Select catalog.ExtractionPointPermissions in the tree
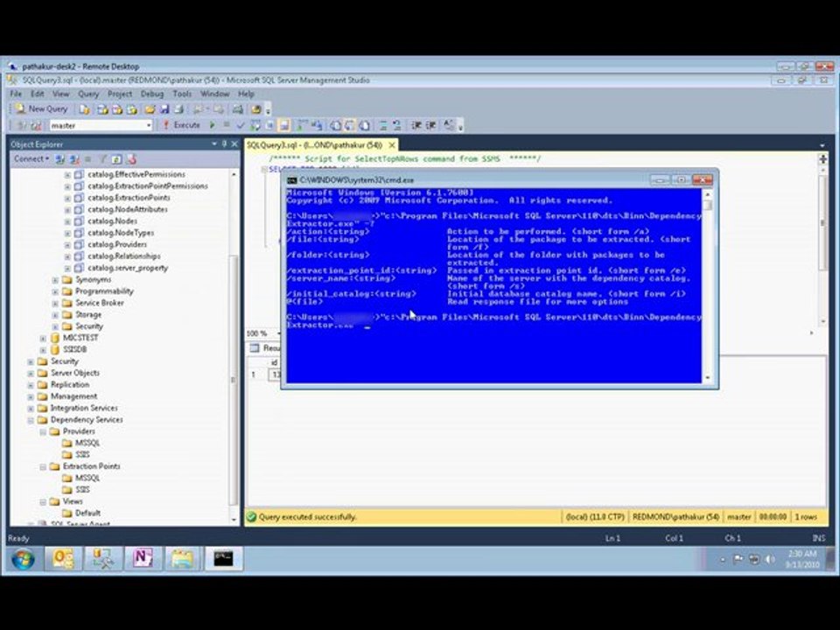The height and width of the screenshot is (630, 840). pos(148,185)
